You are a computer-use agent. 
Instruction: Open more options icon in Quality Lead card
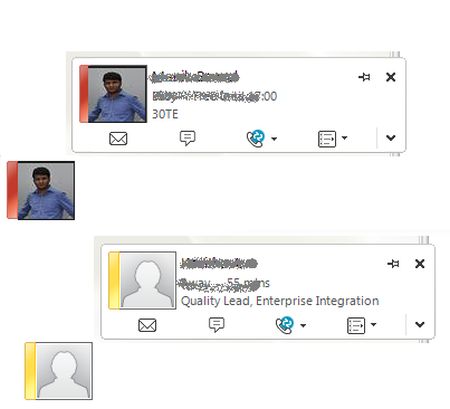point(356,325)
